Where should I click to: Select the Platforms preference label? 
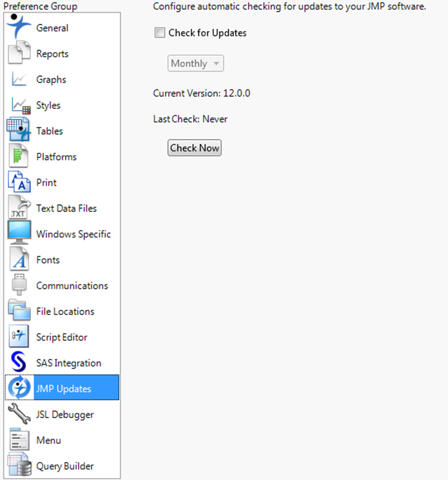[56, 157]
